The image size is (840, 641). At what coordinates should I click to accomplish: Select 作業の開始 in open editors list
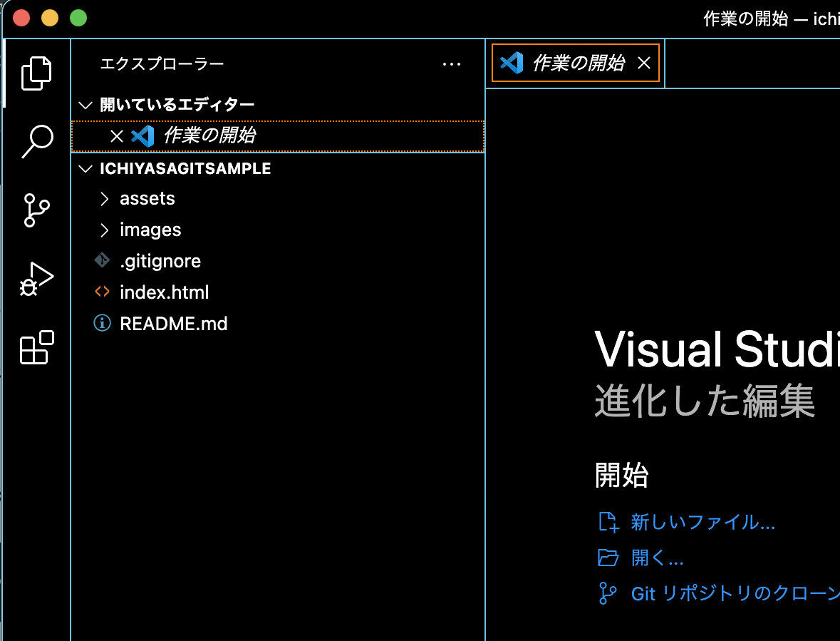pyautogui.click(x=278, y=136)
